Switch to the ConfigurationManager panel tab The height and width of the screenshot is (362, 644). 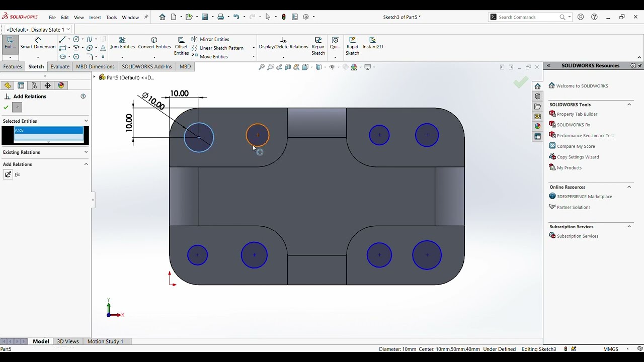coord(34,85)
